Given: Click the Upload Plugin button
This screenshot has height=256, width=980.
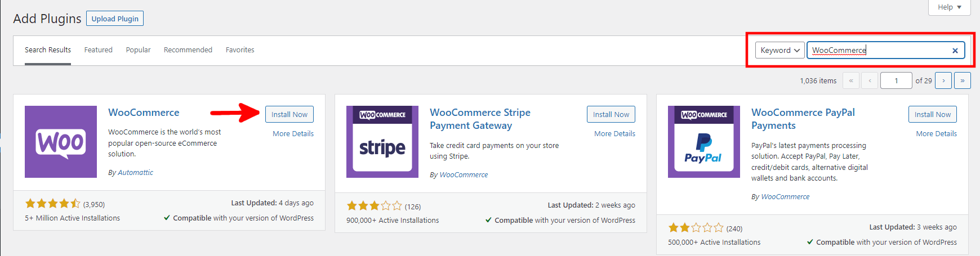Looking at the screenshot, I should (115, 19).
